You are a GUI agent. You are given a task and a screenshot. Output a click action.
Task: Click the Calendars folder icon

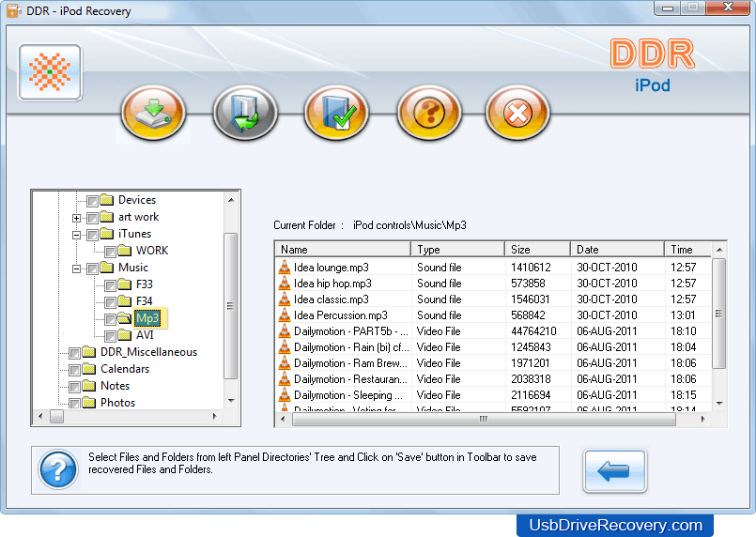click(89, 369)
